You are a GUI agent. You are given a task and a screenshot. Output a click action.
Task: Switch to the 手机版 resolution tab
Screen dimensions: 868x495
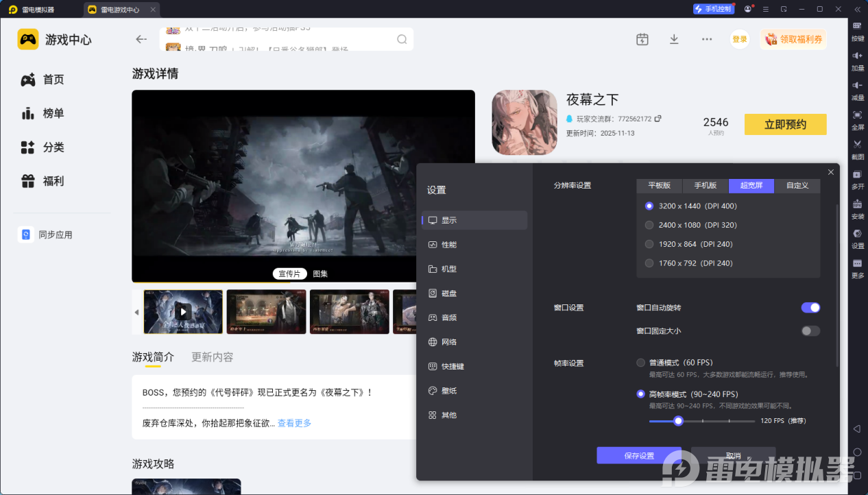(705, 186)
